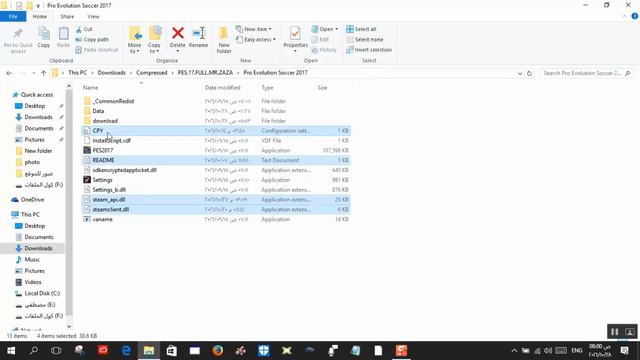This screenshot has height=360, width=640.
Task: Select the README text document
Action: click(x=216, y=160)
